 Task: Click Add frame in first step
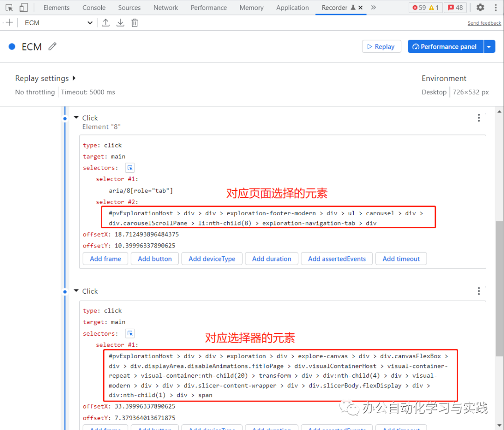coord(105,259)
